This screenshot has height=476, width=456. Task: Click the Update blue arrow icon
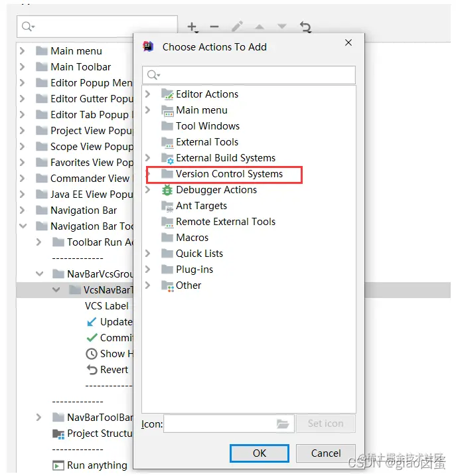pos(92,322)
